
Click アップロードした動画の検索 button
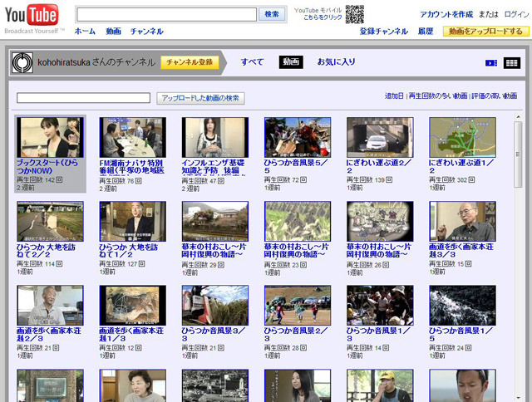point(200,98)
